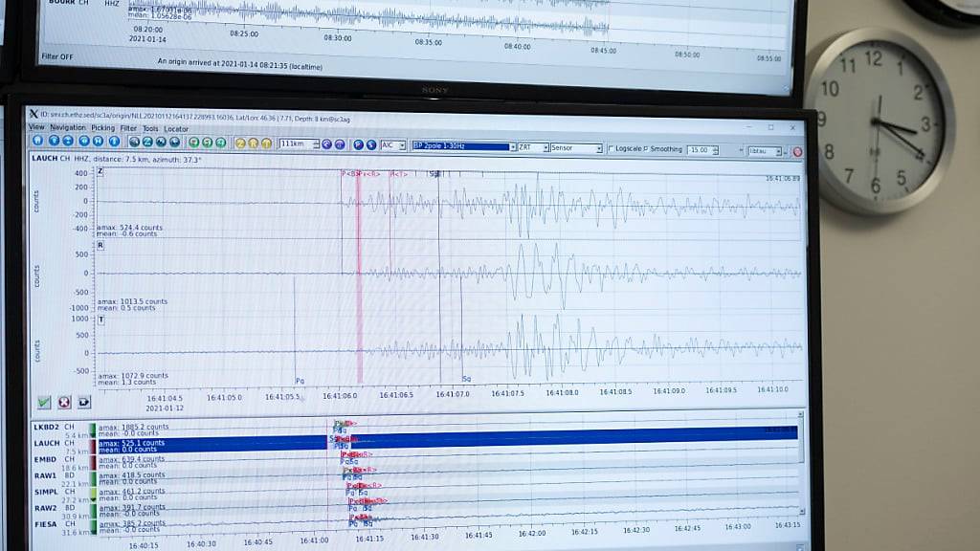Viewport: 980px width, 551px height.
Task: Click the red relocate icon at toolbar right
Action: tap(797, 151)
